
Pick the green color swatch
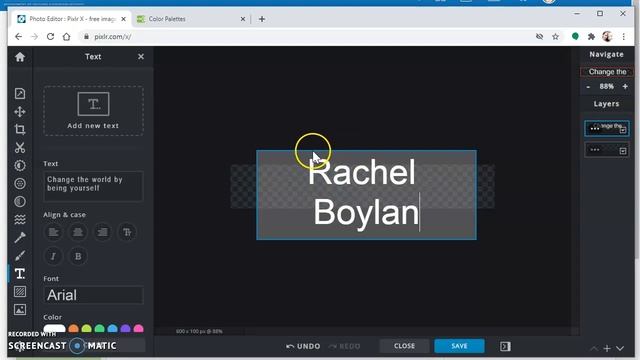(x=100, y=329)
